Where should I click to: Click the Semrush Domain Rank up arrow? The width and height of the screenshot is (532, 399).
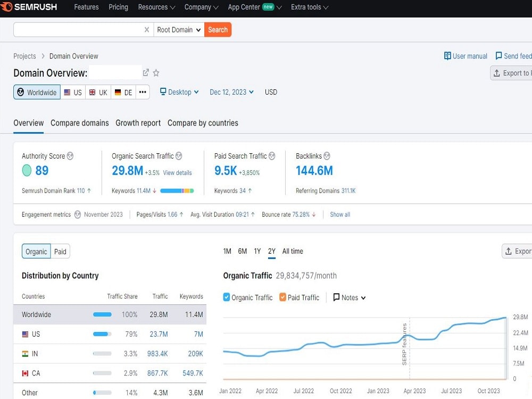tap(89, 190)
